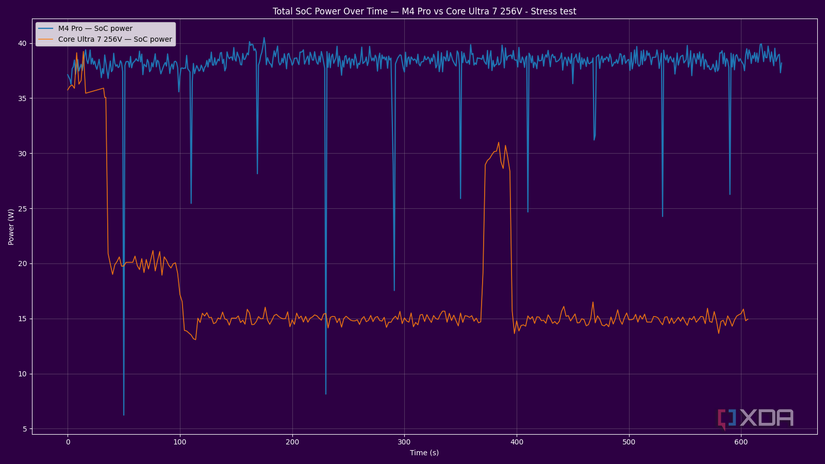Click x-axis tick label 500

[629, 442]
